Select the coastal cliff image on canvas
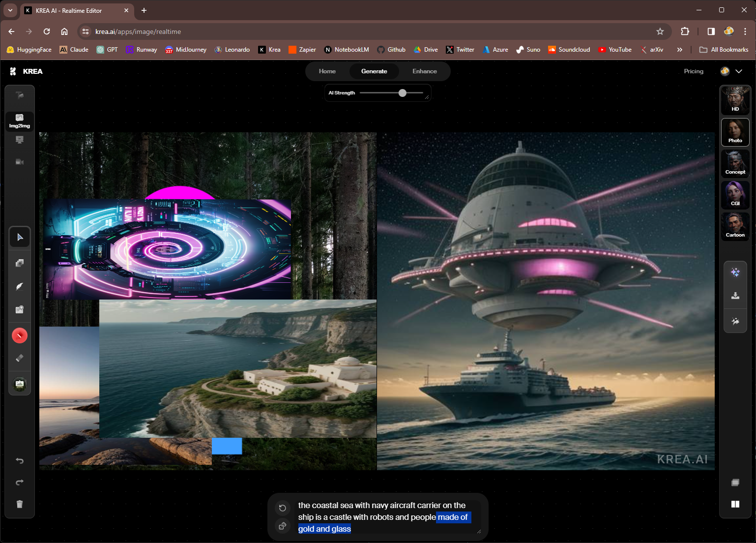756x543 pixels. pyautogui.click(x=238, y=368)
